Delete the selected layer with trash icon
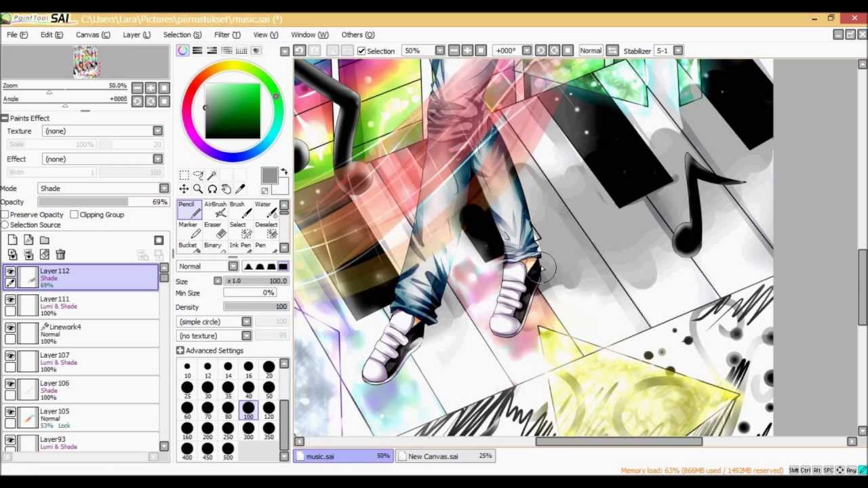Screen dimensions: 868x488 60,255
